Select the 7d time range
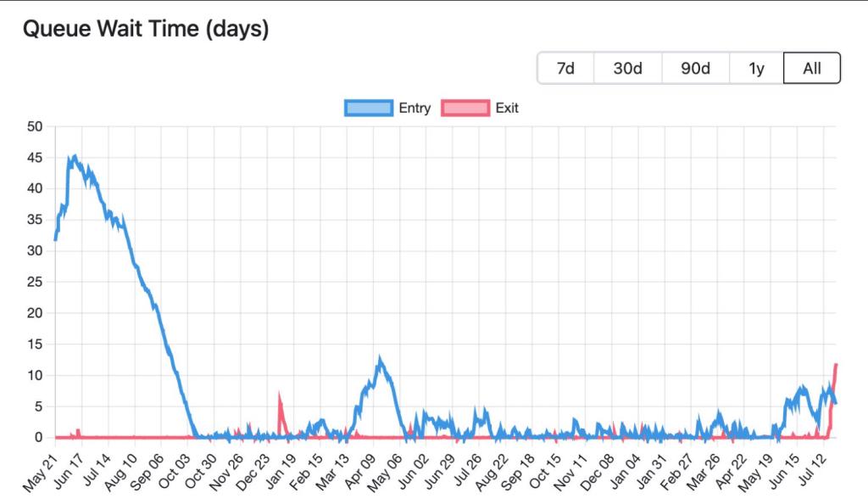 pos(565,68)
